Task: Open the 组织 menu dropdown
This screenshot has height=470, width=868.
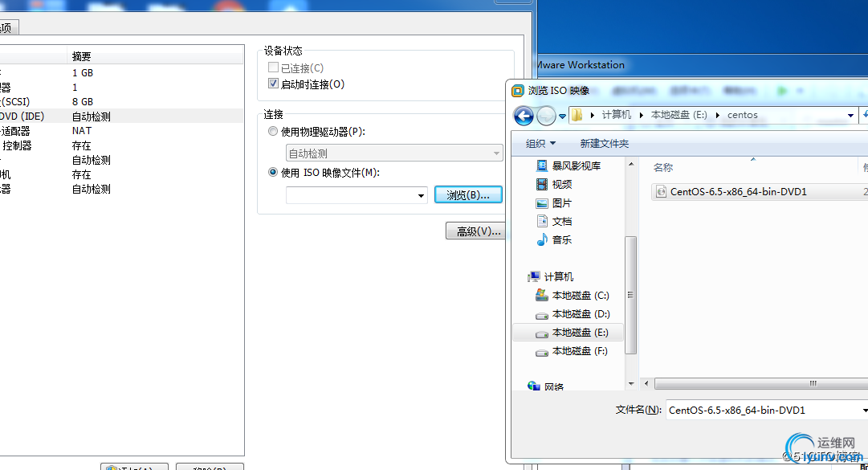Action: coord(540,143)
